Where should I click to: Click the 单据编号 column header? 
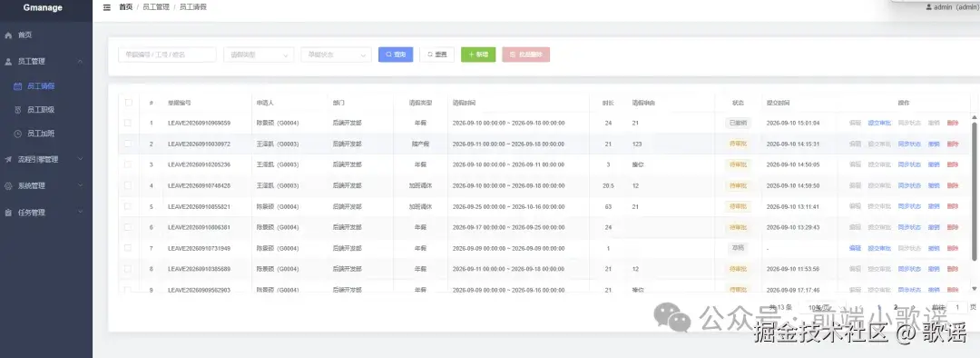coord(180,103)
